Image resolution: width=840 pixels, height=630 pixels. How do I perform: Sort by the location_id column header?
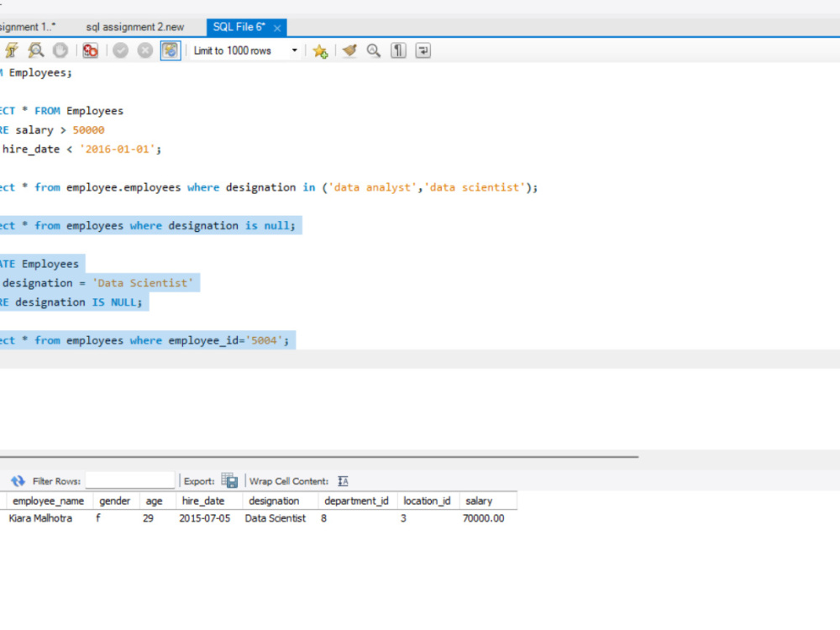pos(428,501)
